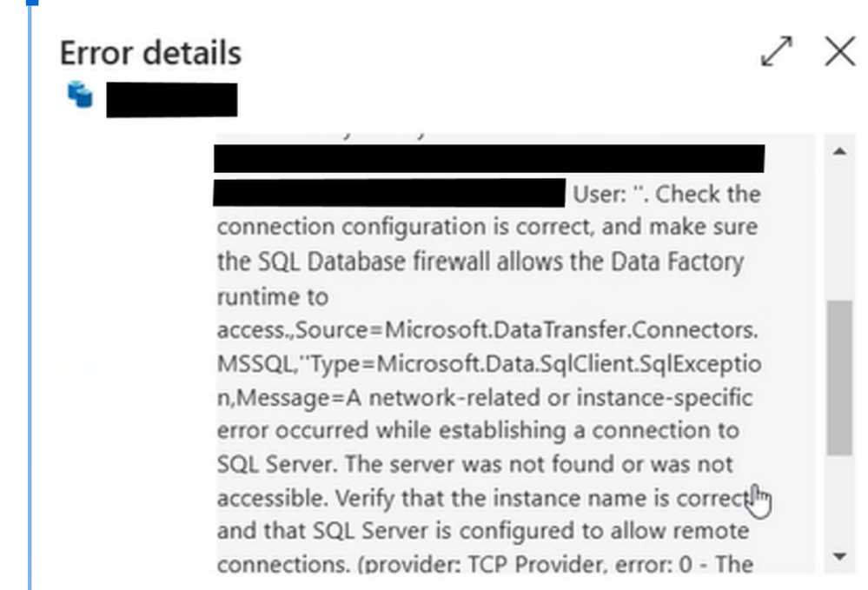Close the Error details panel
868x590 pixels.
click(839, 51)
